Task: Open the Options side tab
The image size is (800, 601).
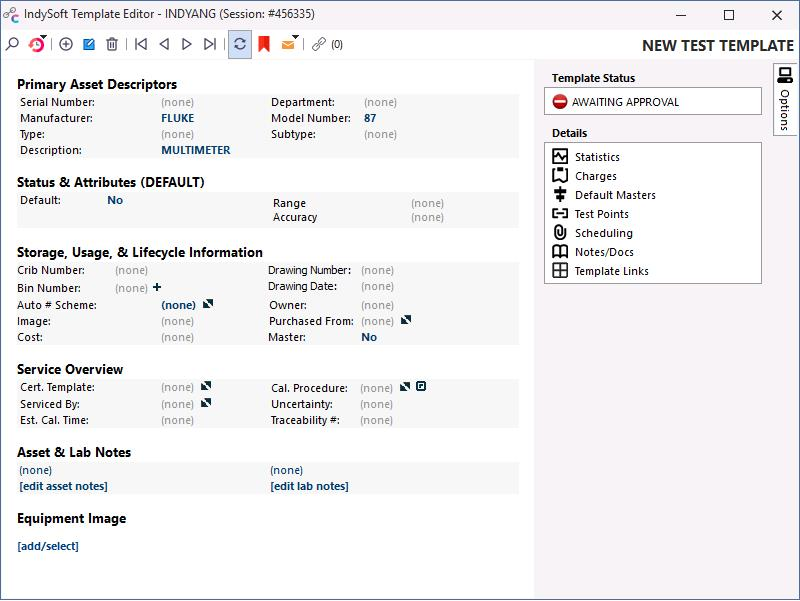Action: pos(785,98)
